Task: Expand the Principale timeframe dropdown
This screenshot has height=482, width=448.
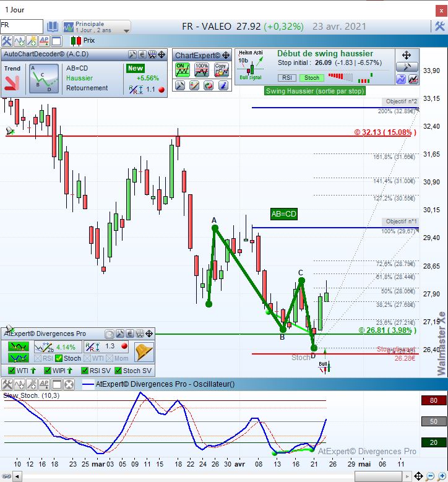Action: click(97, 27)
